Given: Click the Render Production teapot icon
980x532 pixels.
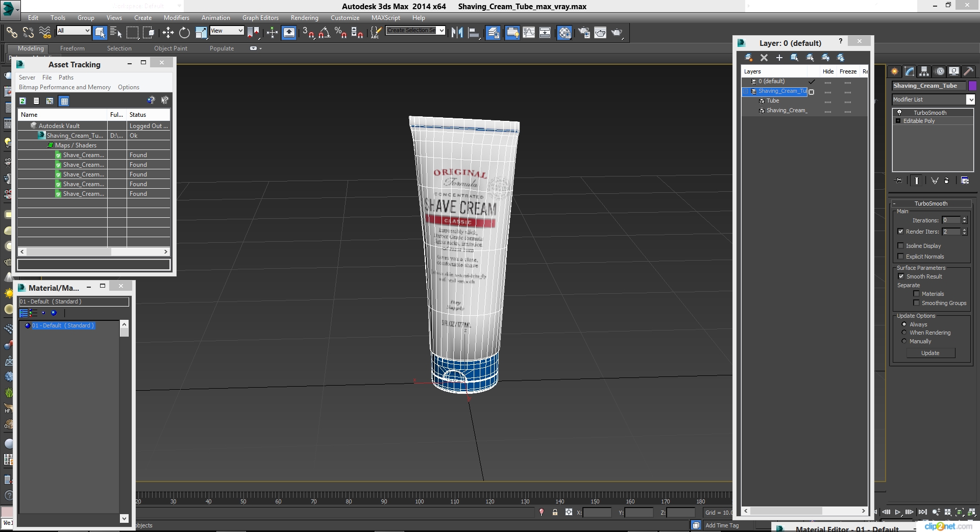Looking at the screenshot, I should click(617, 33).
